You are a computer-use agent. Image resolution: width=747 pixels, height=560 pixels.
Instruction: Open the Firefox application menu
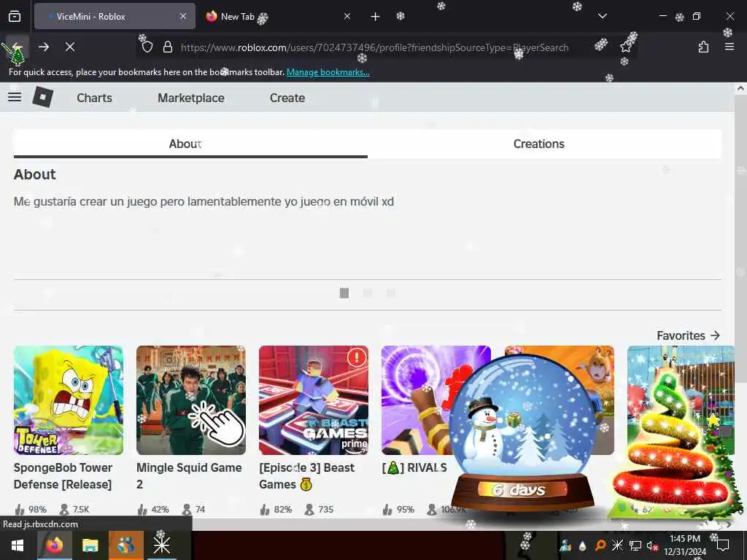coord(729,47)
